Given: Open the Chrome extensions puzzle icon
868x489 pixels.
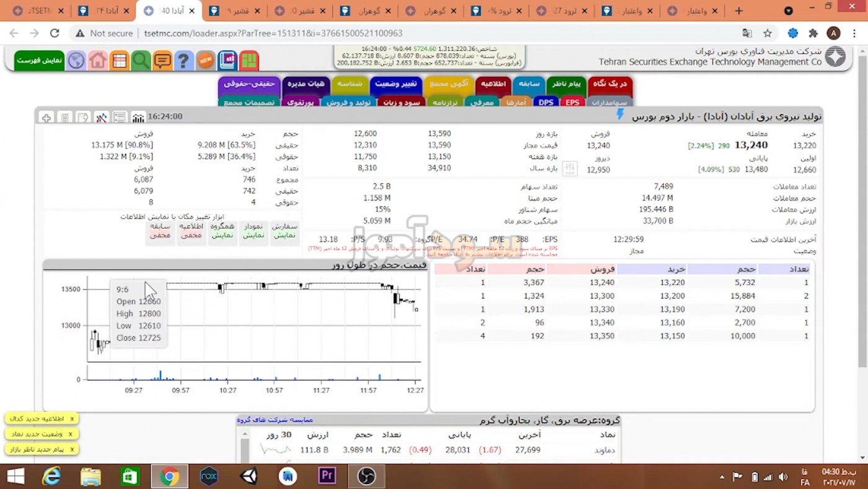Looking at the screenshot, I should 813,34.
